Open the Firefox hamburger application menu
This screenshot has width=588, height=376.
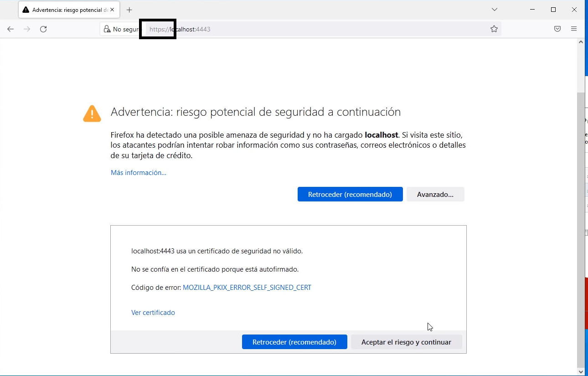574,29
